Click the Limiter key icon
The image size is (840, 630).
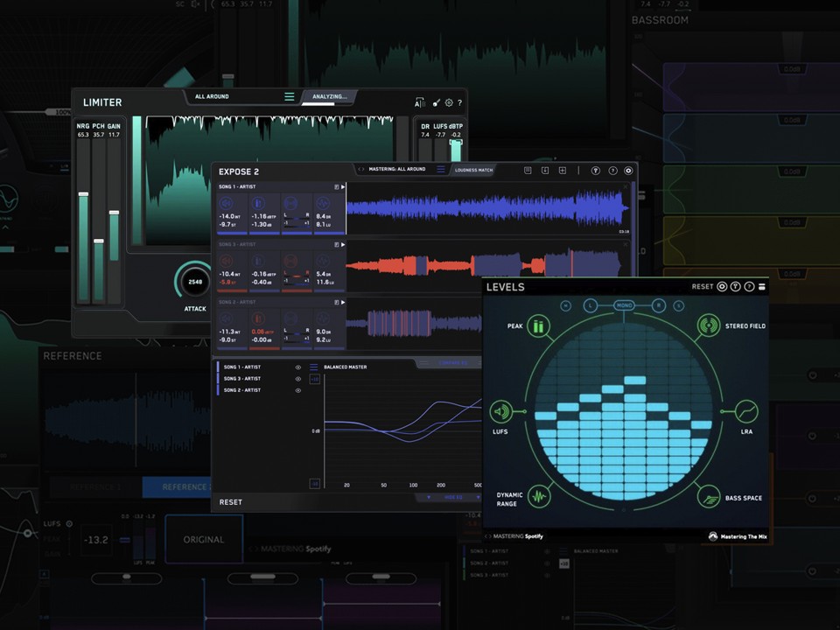click(436, 102)
